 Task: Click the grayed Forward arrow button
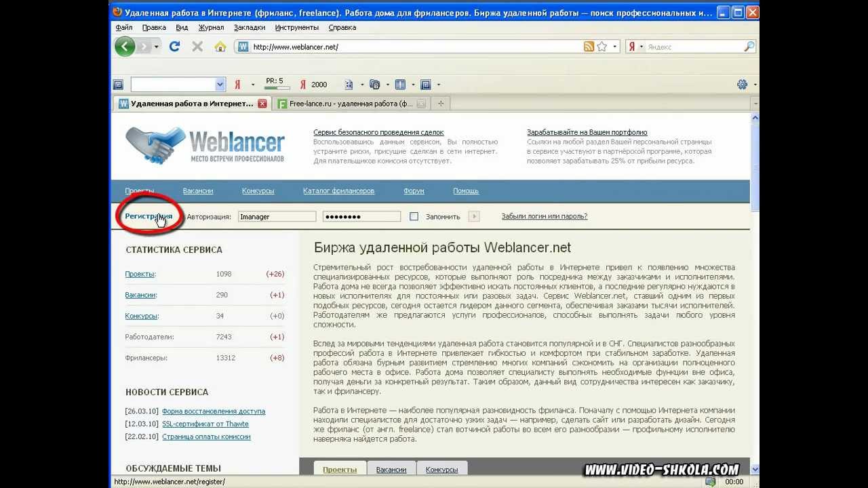coord(143,47)
